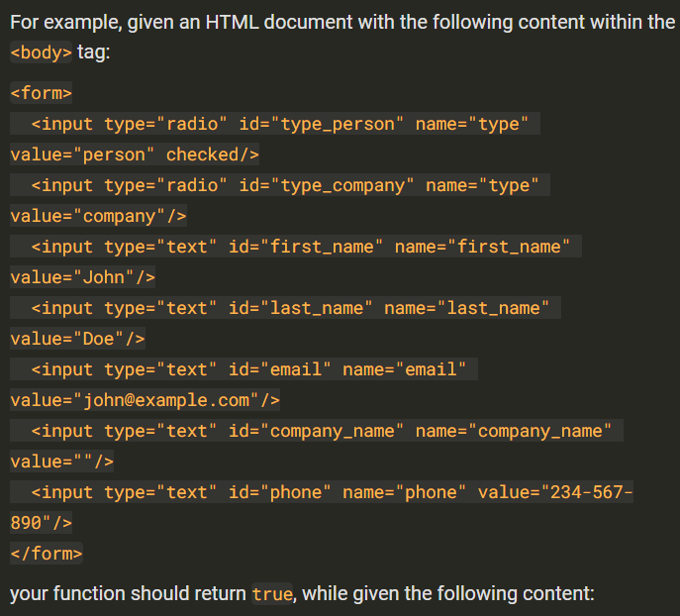Click the id="email" text input line

243,369
